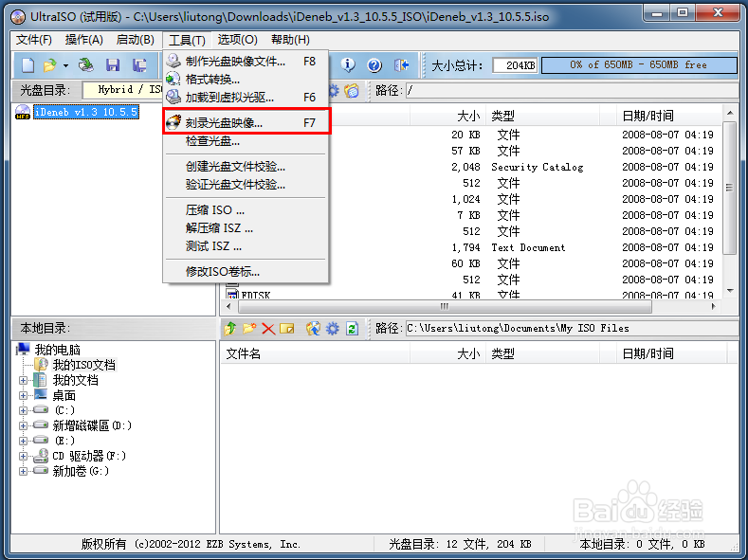The width and height of the screenshot is (748, 560).
Task: Expand the 桌面 tree node
Action: pos(23,395)
